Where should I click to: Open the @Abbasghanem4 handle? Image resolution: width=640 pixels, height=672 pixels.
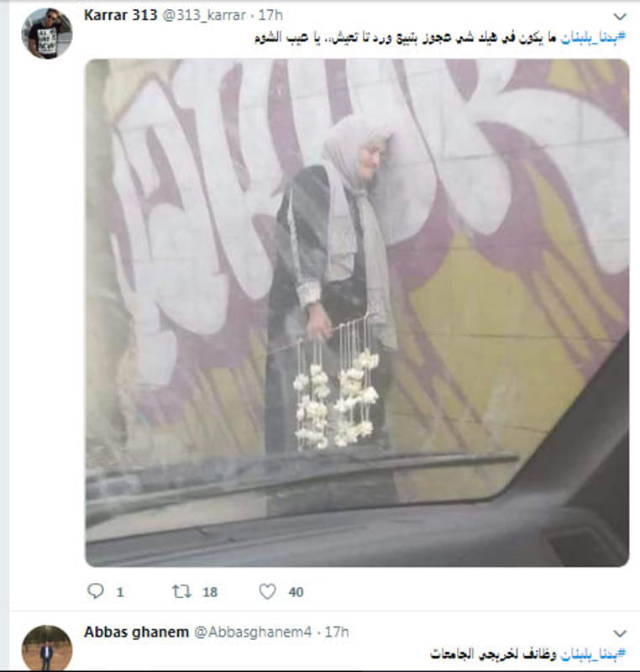(253, 632)
